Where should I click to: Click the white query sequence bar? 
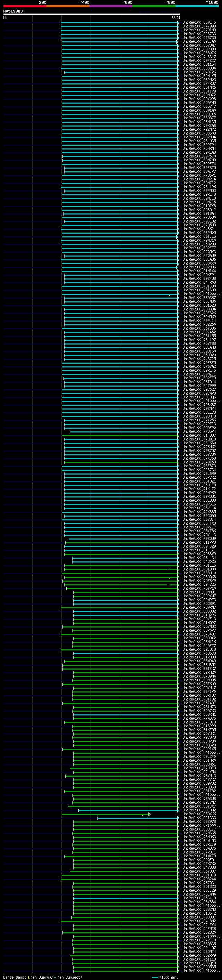pyautogui.click(x=92, y=15)
